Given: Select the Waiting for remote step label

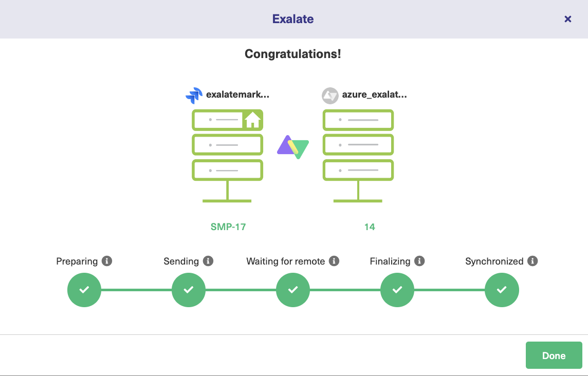Looking at the screenshot, I should [x=286, y=261].
